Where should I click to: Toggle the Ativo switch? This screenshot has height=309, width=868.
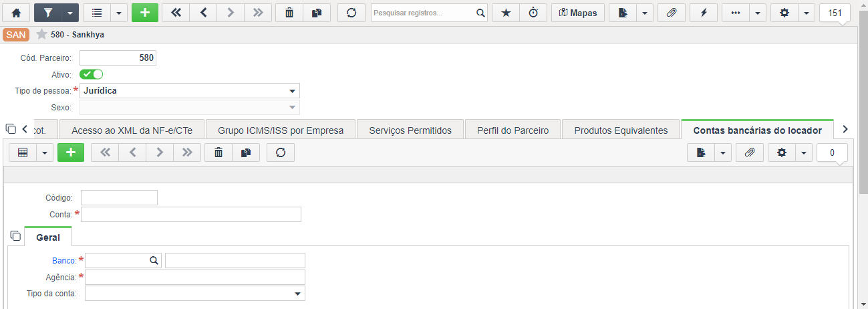91,74
